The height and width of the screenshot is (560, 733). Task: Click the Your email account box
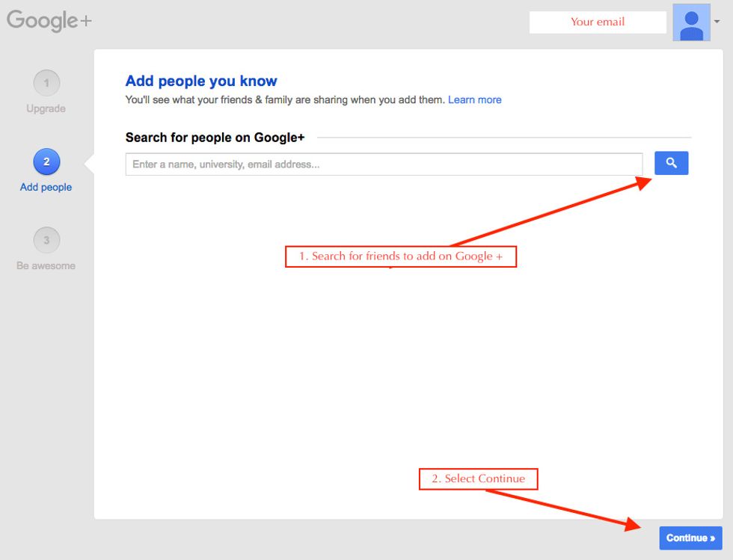(x=598, y=22)
